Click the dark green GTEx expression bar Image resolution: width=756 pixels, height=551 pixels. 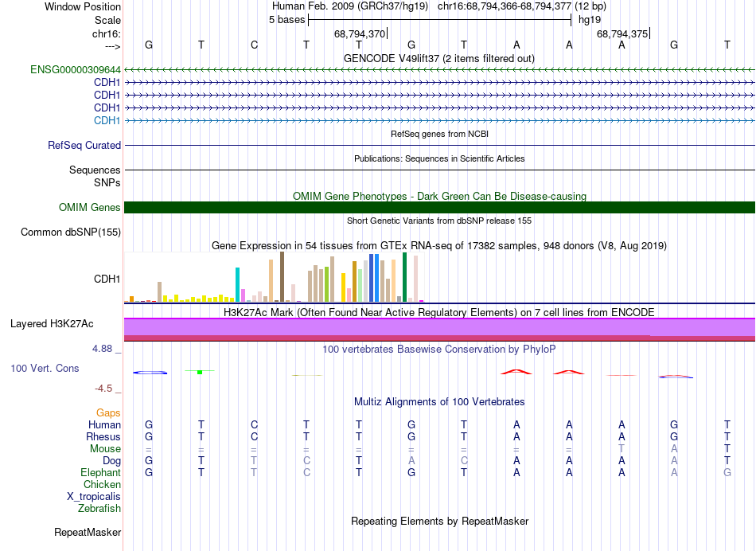[x=405, y=277]
